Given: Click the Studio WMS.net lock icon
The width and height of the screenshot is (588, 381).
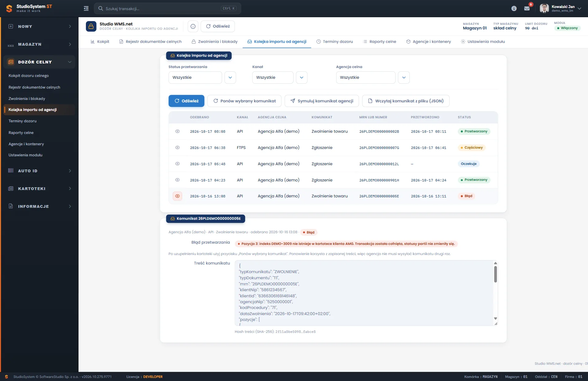Looking at the screenshot, I should pyautogui.click(x=91, y=26).
